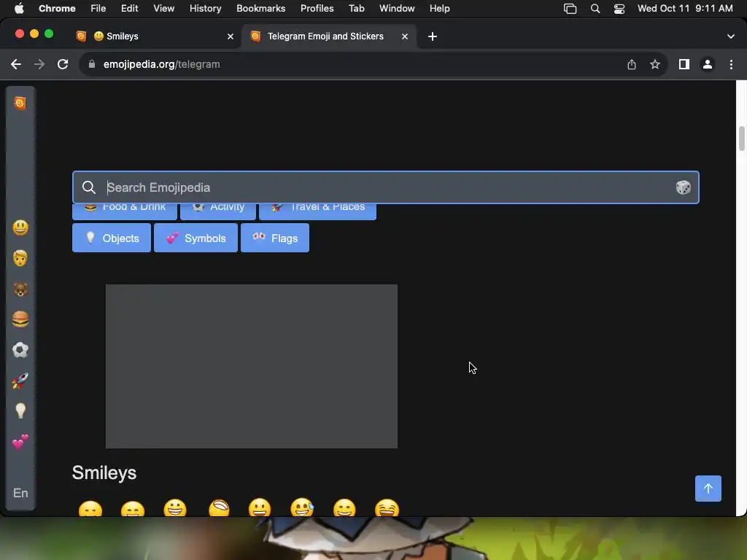Open Travel & Places via sidebar rocket icon
The width and height of the screenshot is (747, 560).
pyautogui.click(x=20, y=381)
